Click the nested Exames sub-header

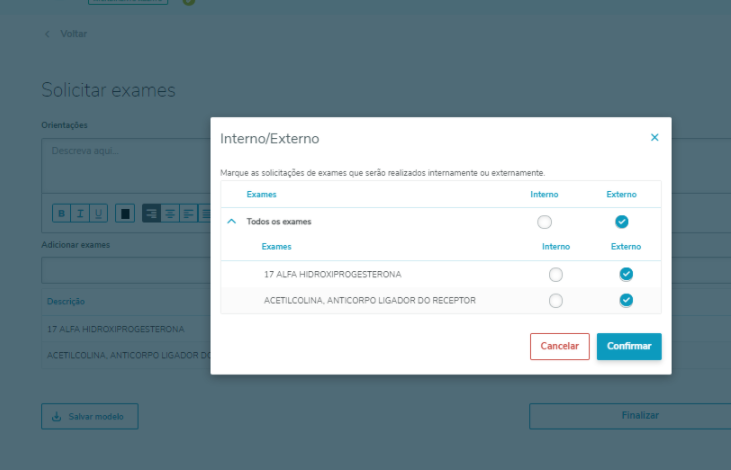point(276,247)
